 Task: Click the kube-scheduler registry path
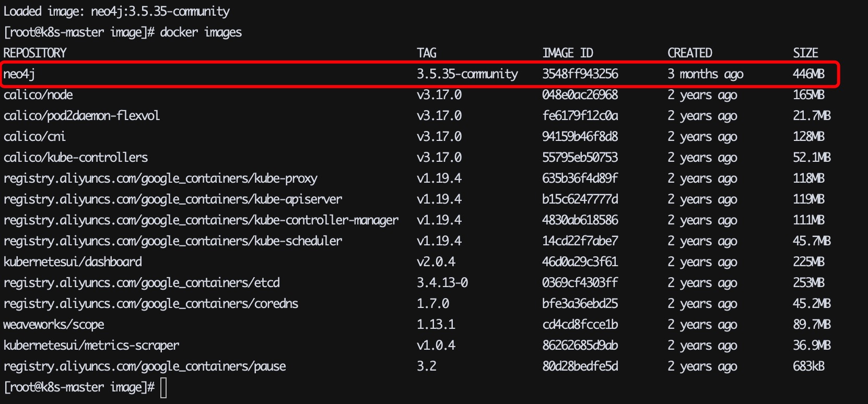point(173,241)
